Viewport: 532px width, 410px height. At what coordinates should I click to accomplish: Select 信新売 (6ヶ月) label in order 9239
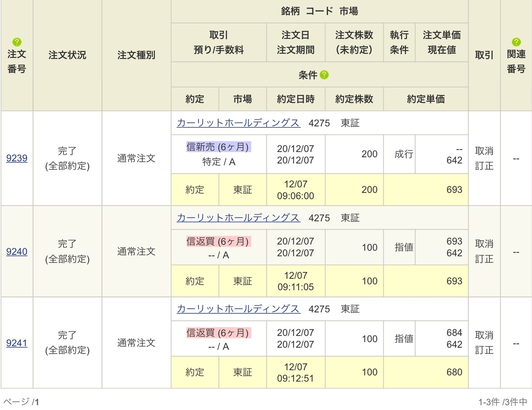(219, 147)
